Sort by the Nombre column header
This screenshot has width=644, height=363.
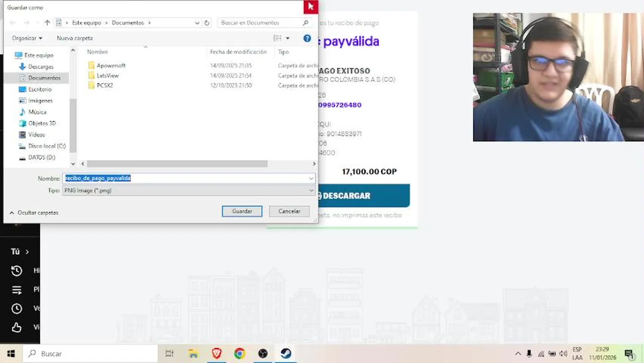point(97,52)
